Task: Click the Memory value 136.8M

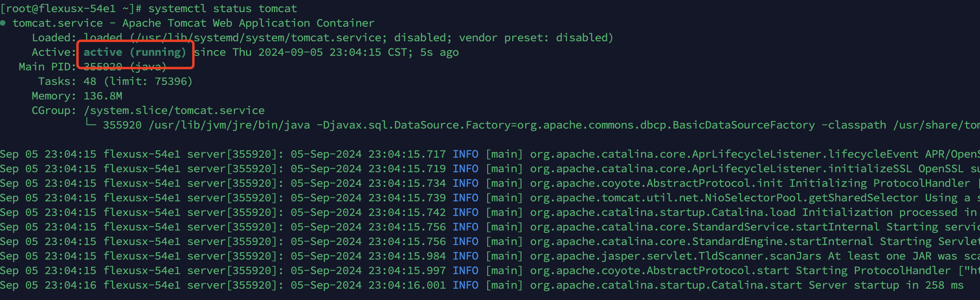Action: [x=103, y=96]
